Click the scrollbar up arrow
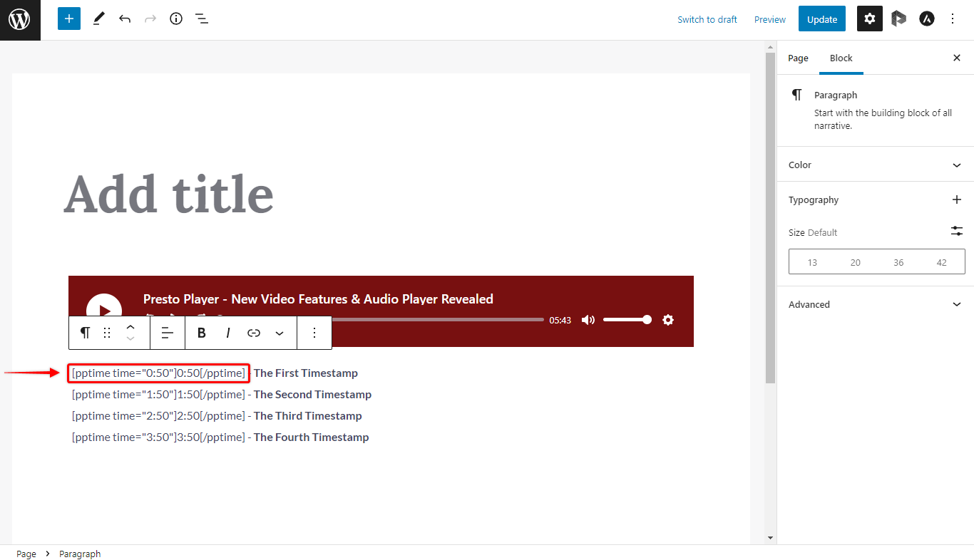 pyautogui.click(x=770, y=47)
